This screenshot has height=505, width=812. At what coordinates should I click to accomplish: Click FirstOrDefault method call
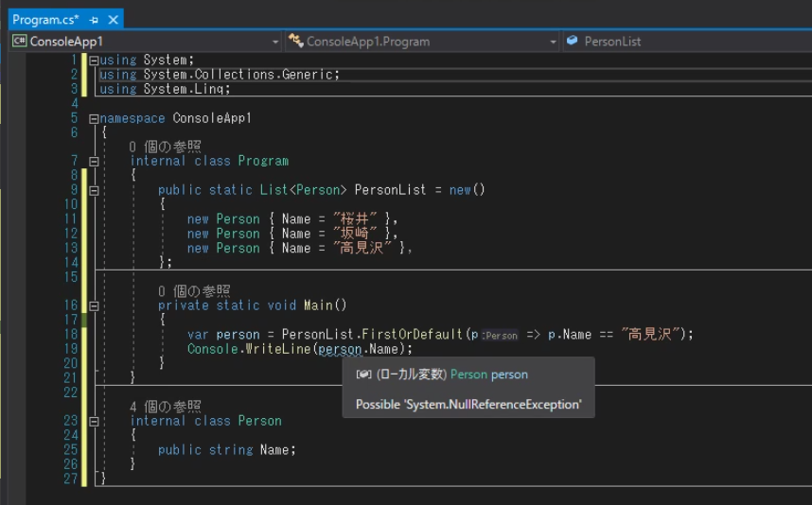click(412, 334)
